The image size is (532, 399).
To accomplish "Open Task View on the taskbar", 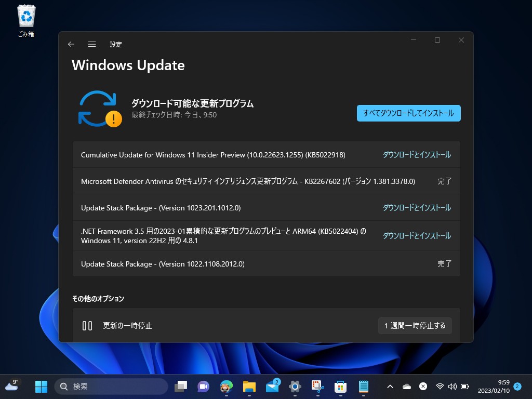I will pos(181,387).
